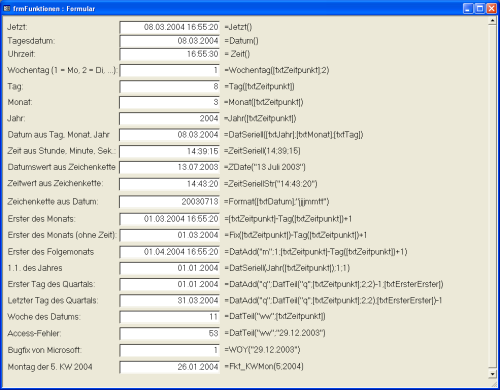Click the =Jahr([txtZeitpunkt]) formula
The width and height of the screenshot is (500, 390).
tap(260, 119)
